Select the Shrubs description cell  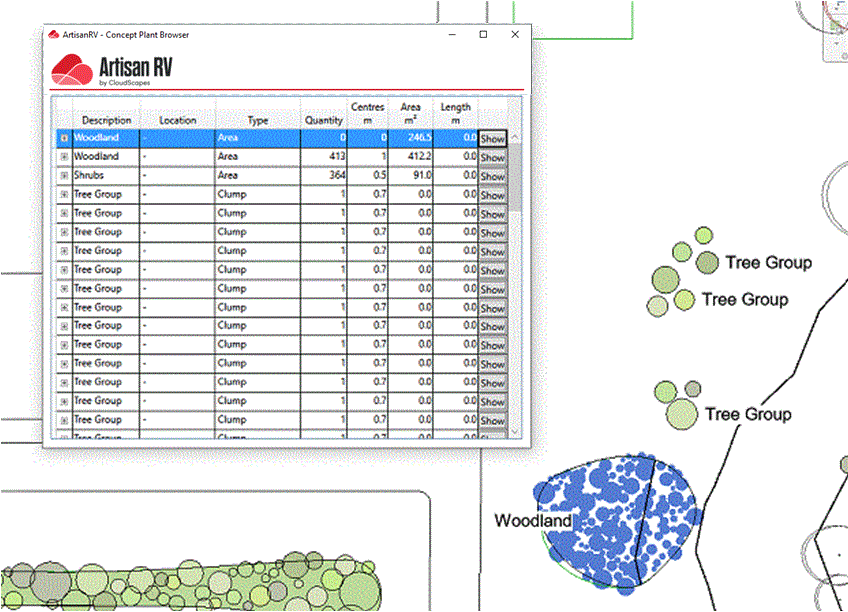pyautogui.click(x=106, y=176)
